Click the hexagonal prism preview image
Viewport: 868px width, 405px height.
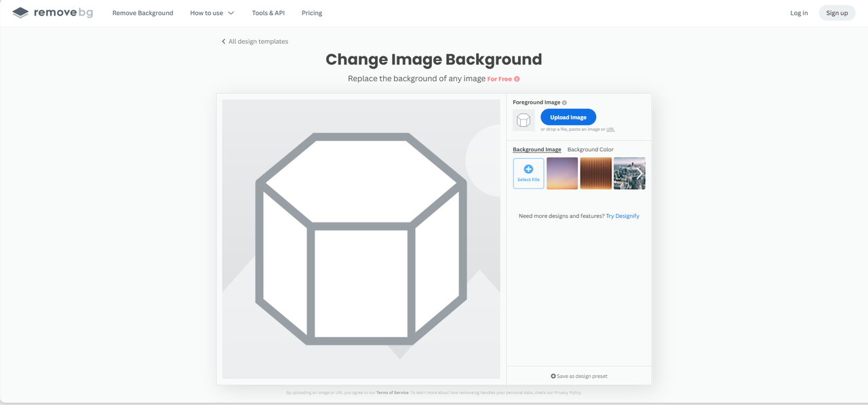pyautogui.click(x=361, y=239)
